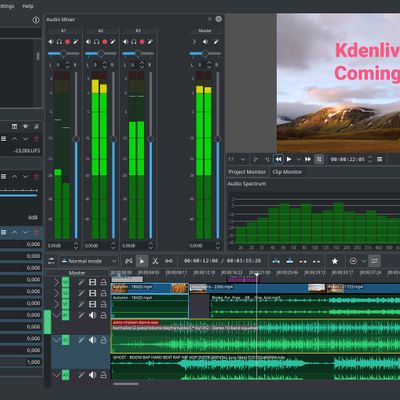Viewport: 400px width, 400px height.
Task: Fast forward in the project monitor
Action: (308, 159)
